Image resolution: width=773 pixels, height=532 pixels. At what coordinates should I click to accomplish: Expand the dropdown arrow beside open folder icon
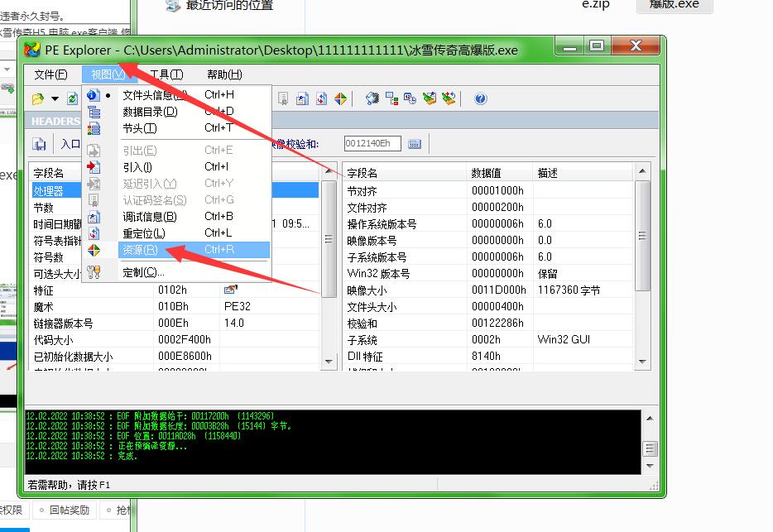click(x=55, y=99)
